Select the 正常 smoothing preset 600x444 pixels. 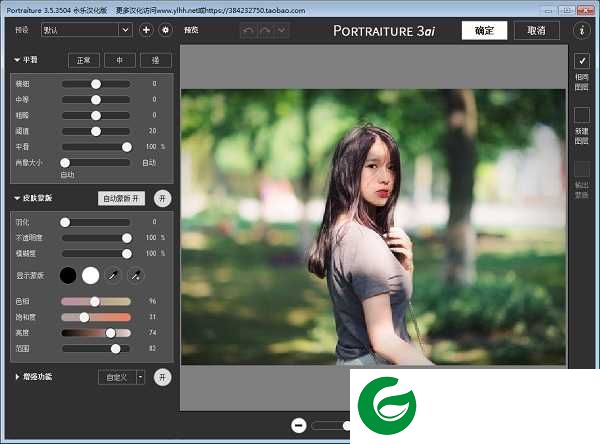pyautogui.click(x=84, y=60)
